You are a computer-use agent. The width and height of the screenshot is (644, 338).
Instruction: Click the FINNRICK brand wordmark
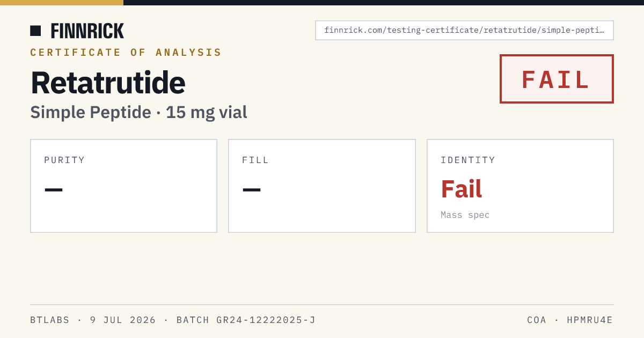tap(87, 31)
